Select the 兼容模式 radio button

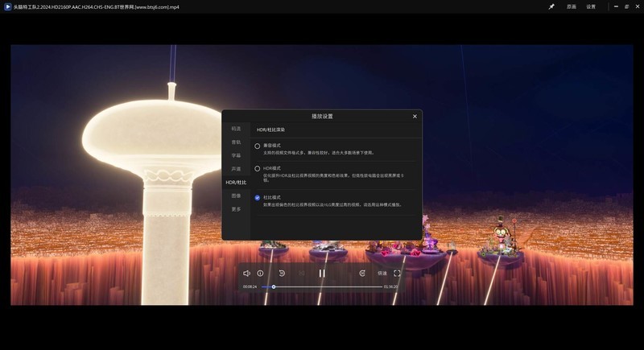coord(257,146)
